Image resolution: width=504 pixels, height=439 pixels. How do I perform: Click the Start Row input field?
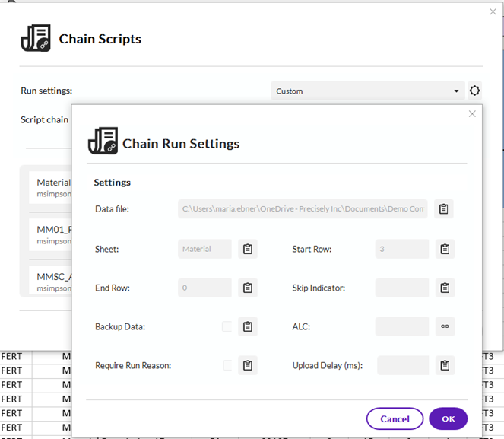[x=402, y=249]
